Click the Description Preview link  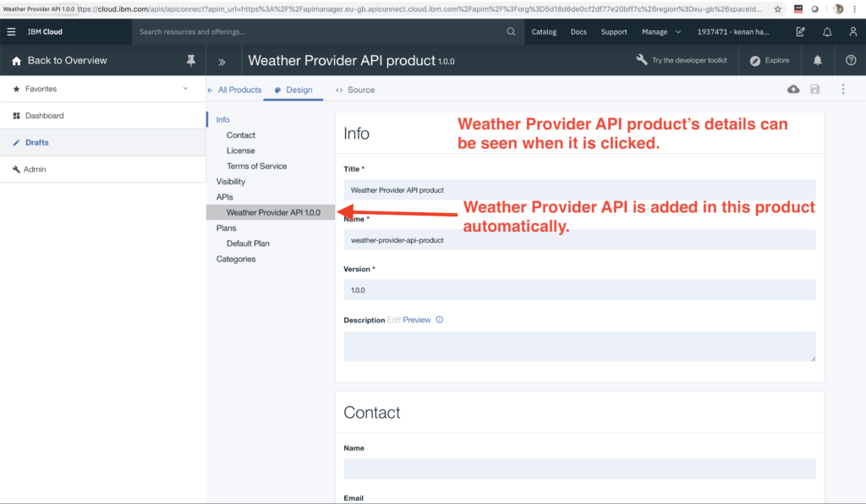click(416, 320)
